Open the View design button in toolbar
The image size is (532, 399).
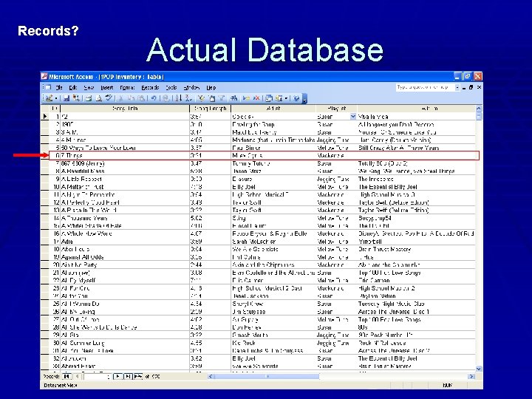point(49,98)
